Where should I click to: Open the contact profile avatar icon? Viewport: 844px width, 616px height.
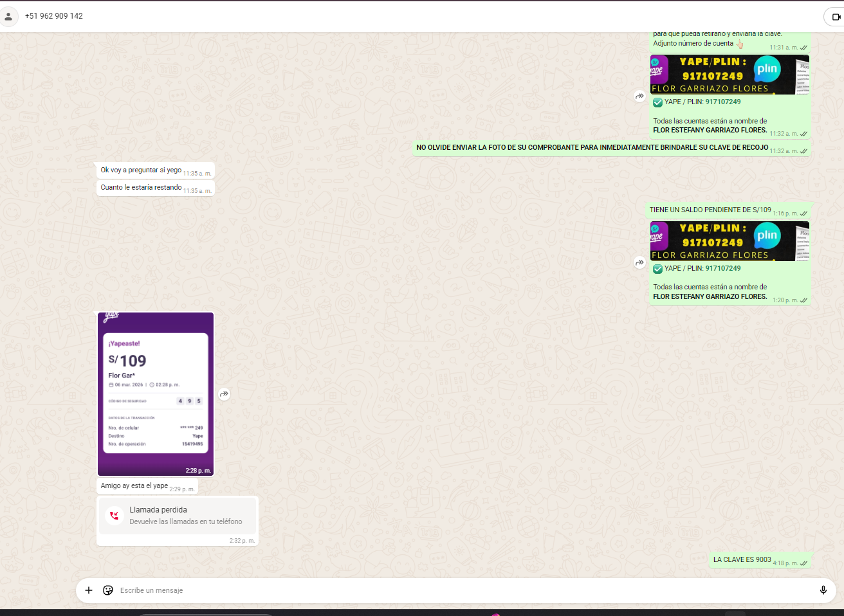point(8,17)
